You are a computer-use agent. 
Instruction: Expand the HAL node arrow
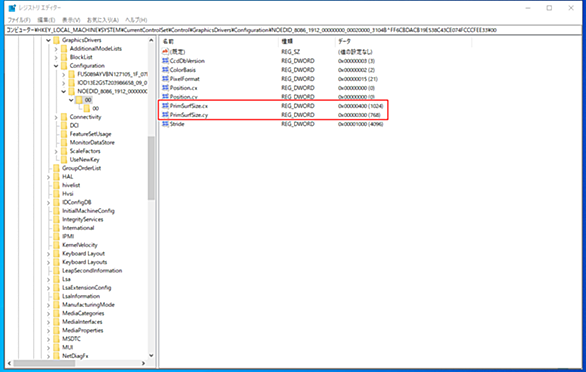tap(48, 177)
